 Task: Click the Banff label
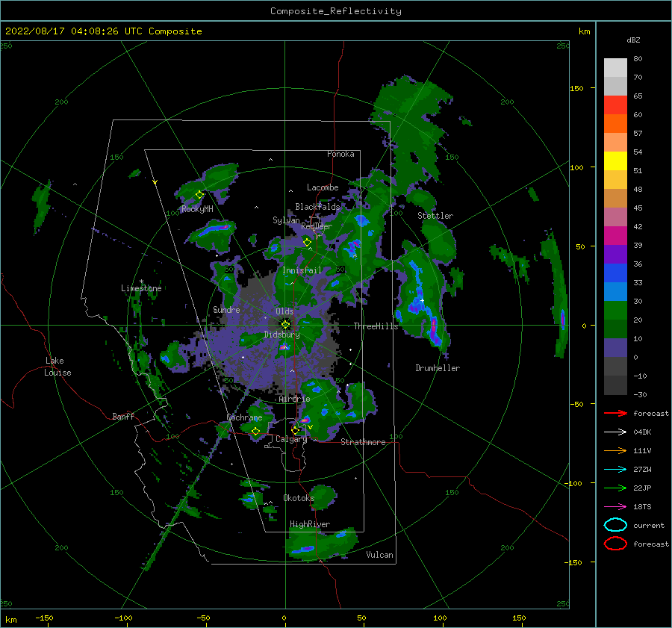click(123, 417)
